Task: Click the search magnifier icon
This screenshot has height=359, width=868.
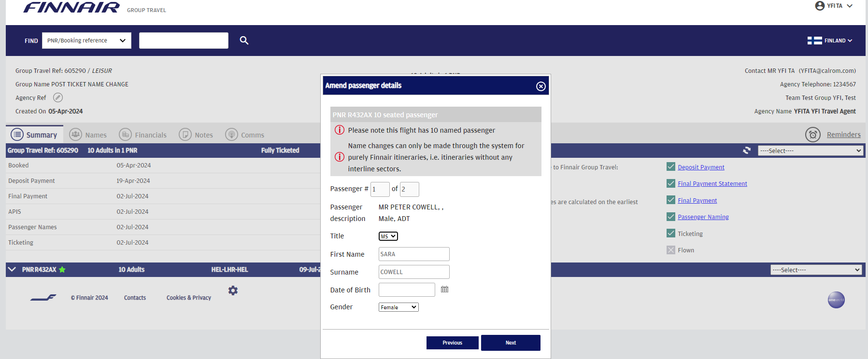Action: (244, 41)
